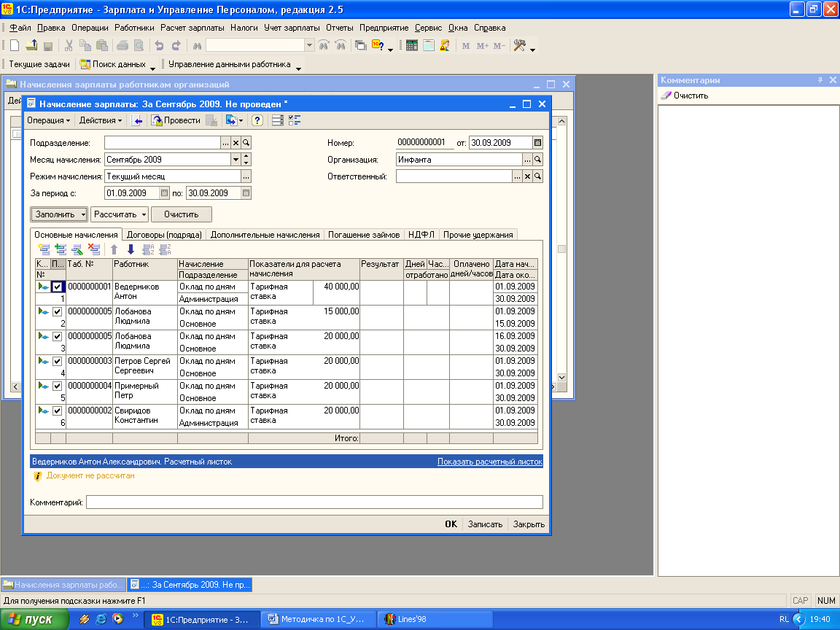
Task: Switch to the Погашение займов tab
Action: pos(364,235)
